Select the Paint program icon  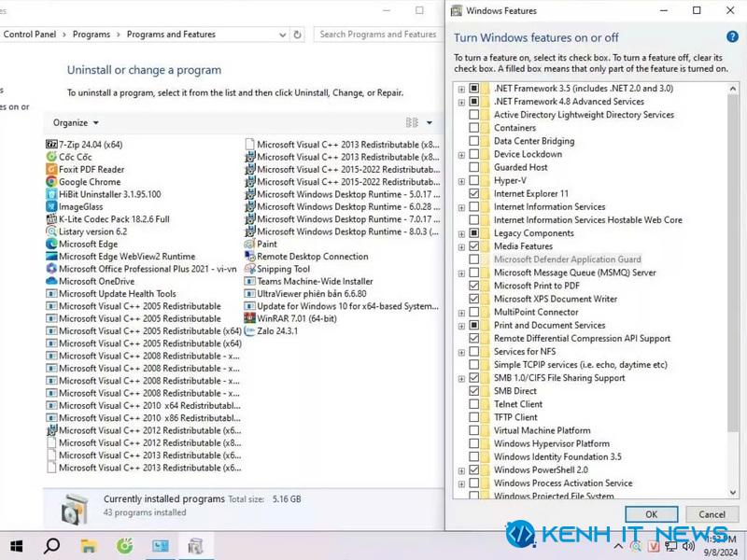tap(249, 244)
